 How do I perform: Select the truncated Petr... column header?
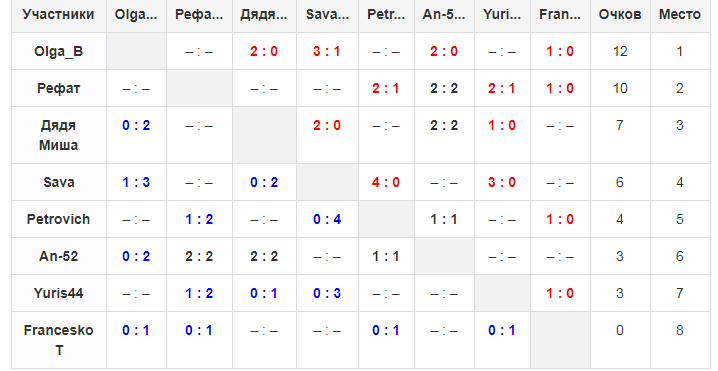pyautogui.click(x=386, y=14)
